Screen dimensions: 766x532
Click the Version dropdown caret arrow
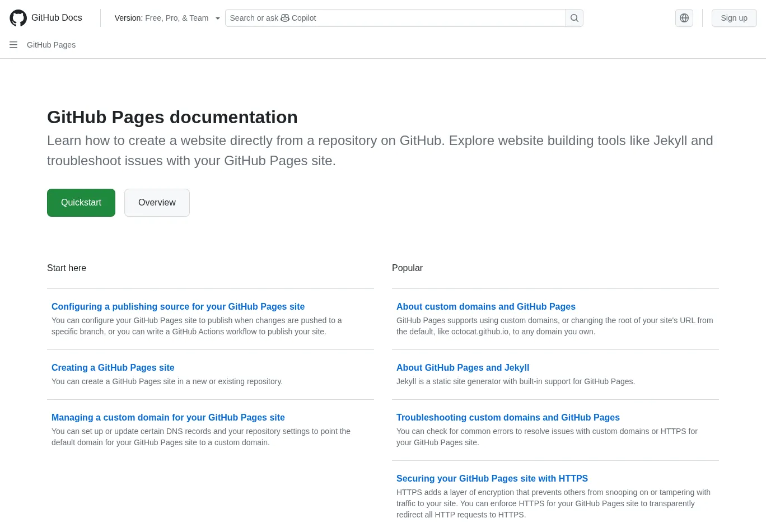pyautogui.click(x=218, y=18)
